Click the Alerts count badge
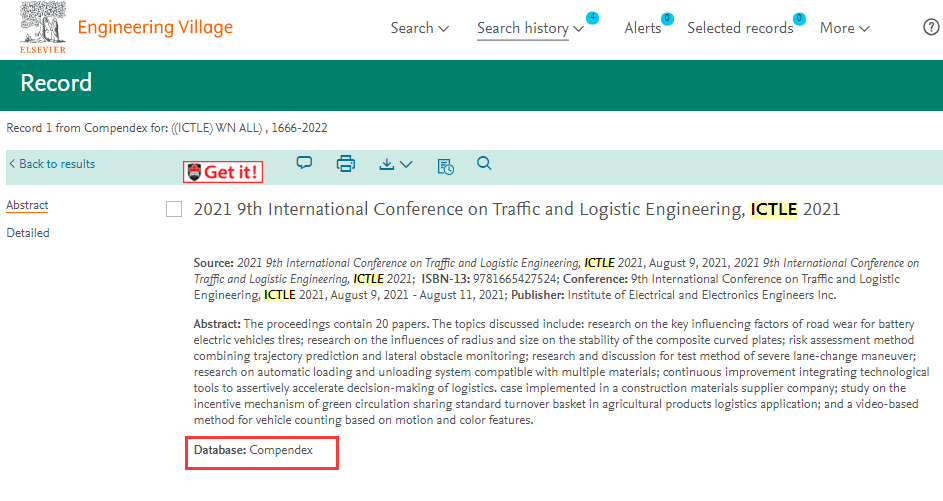The image size is (943, 501). [x=667, y=19]
